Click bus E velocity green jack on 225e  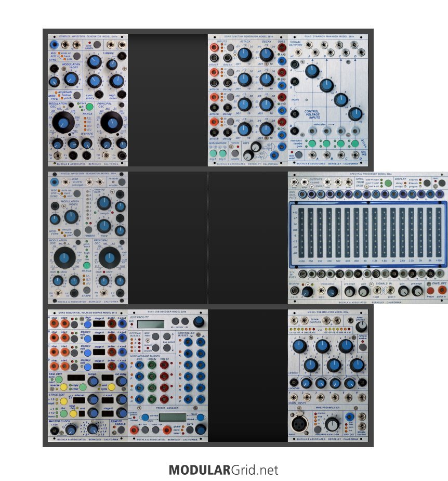pyautogui.click(x=151, y=365)
